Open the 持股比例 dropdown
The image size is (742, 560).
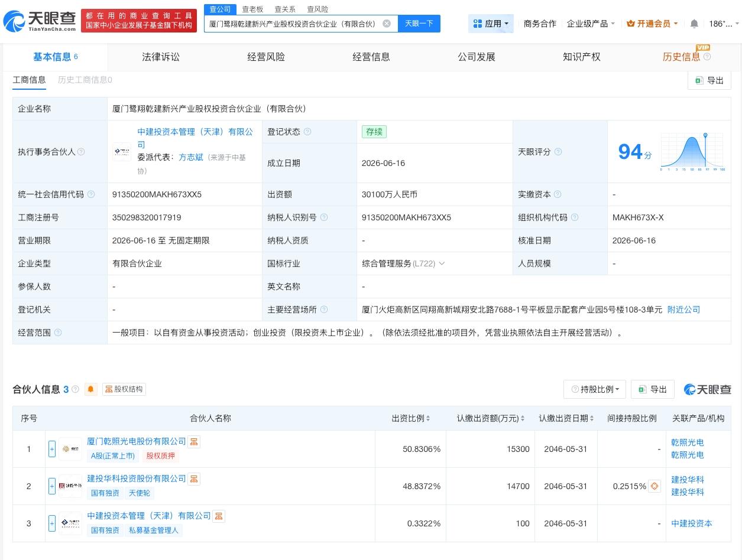595,389
